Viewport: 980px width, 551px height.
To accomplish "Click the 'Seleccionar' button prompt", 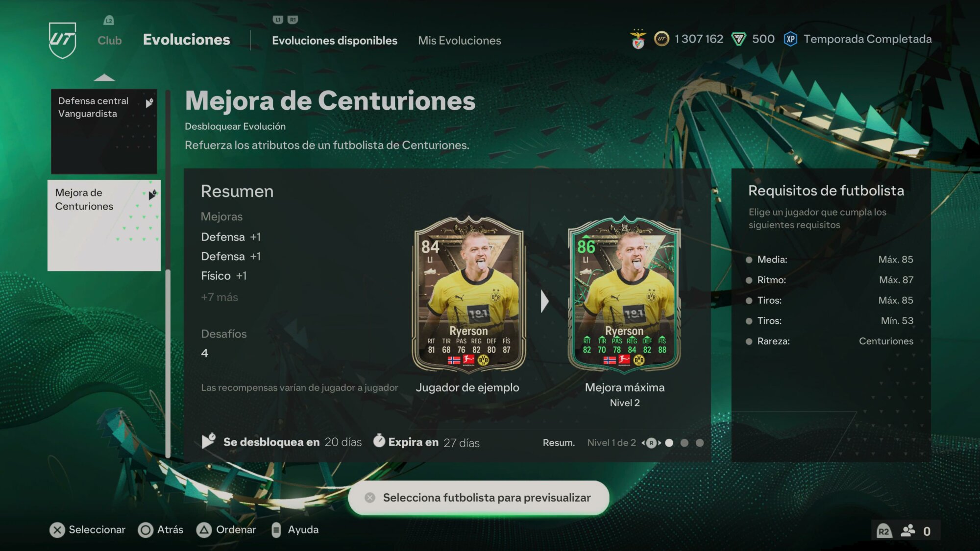I will click(87, 530).
